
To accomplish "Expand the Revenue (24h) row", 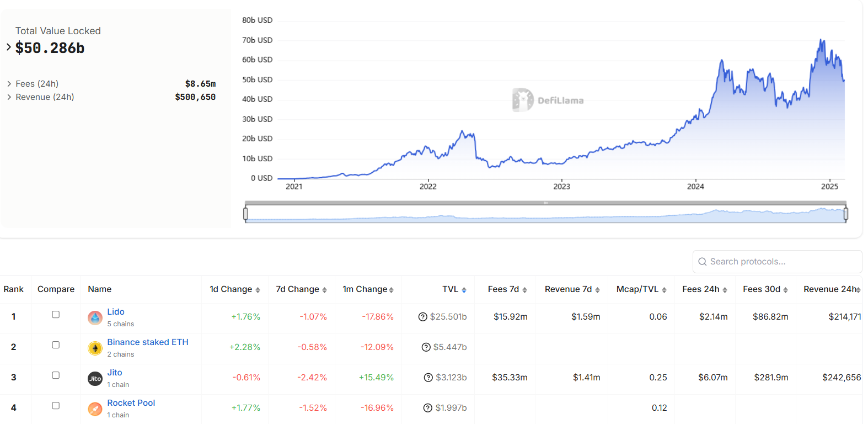I will tap(9, 97).
